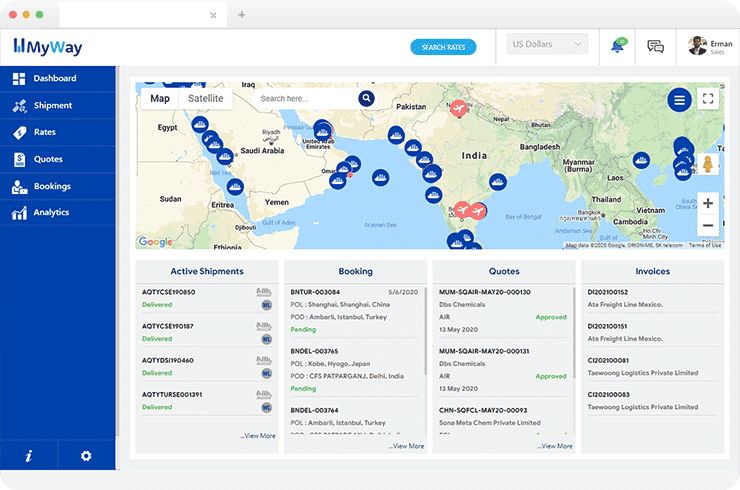The image size is (740, 490).
Task: Click ship marker near Laos
Action: 641,161
